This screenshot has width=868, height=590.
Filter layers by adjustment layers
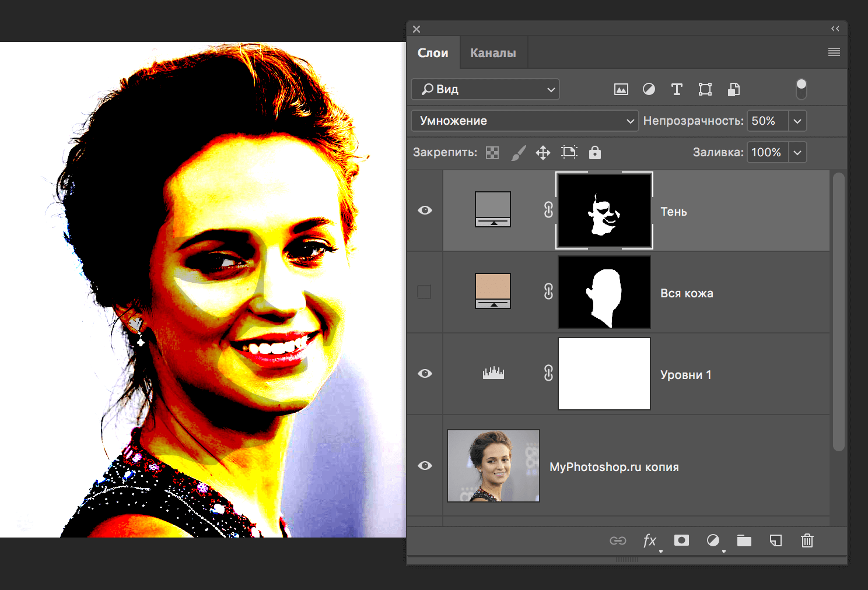(649, 89)
